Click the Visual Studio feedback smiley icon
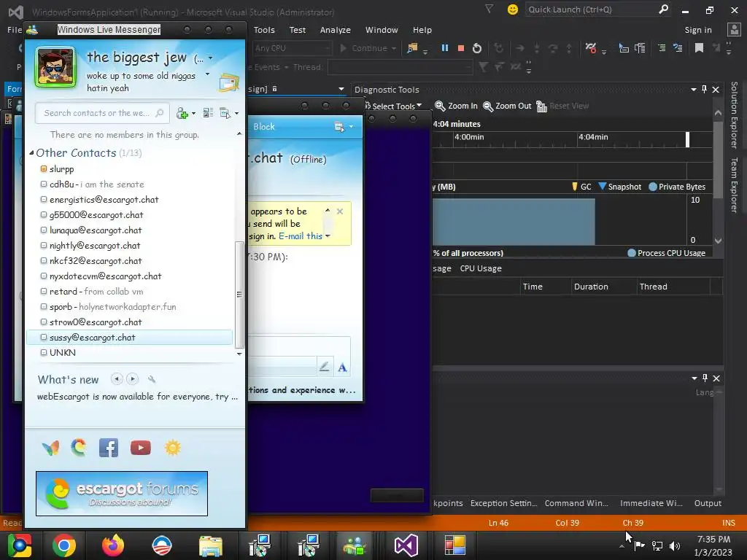This screenshot has height=560, width=747. click(513, 9)
